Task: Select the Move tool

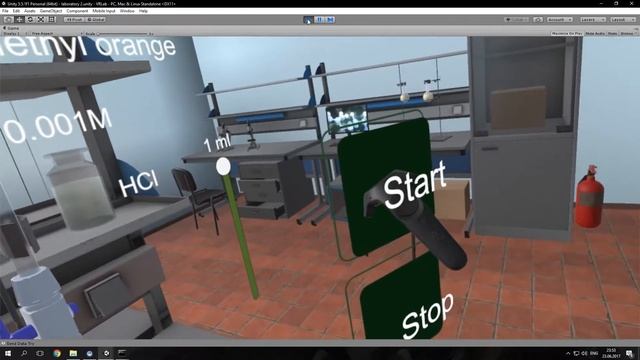Action: [x=19, y=19]
